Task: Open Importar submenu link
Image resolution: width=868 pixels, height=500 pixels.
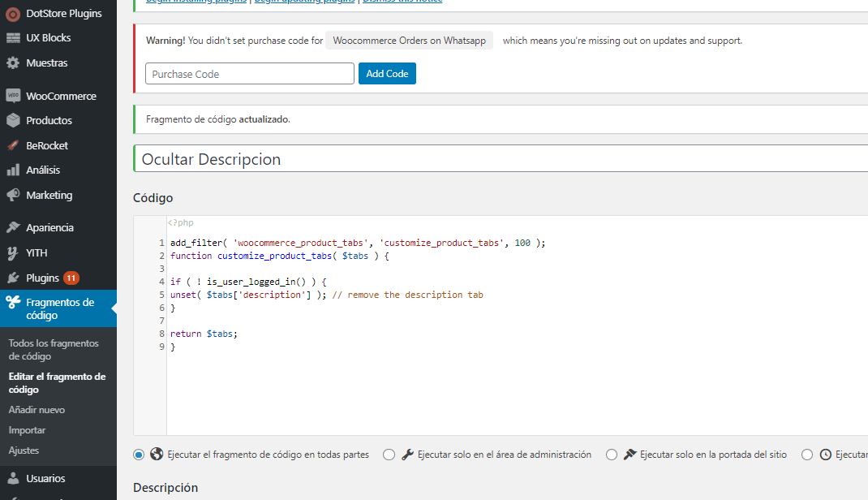Action: tap(27, 430)
